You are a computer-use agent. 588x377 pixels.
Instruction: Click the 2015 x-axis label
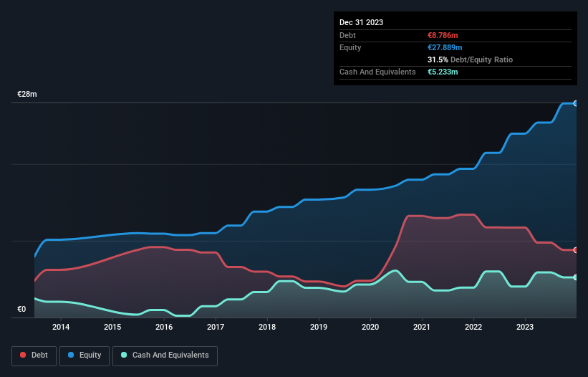point(112,327)
